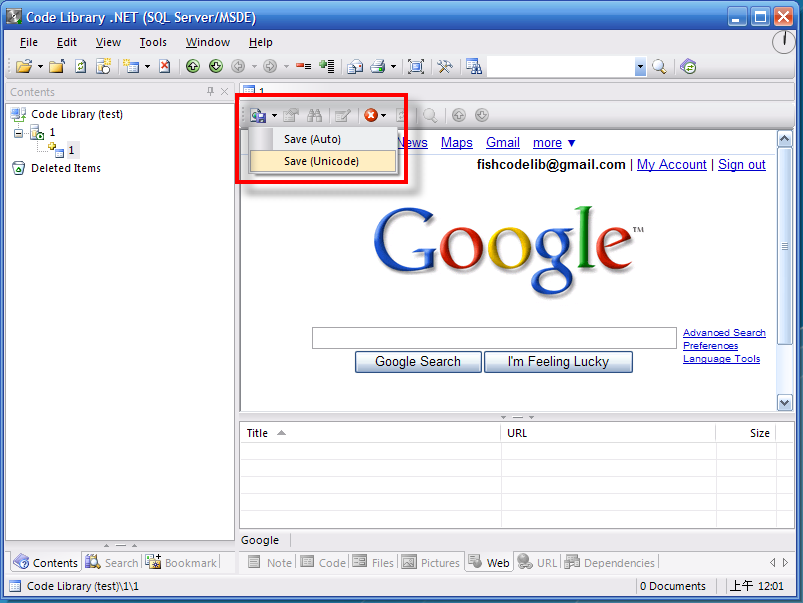Switch to the Bookmark tab in left panel
The height and width of the screenshot is (603, 803).
181,563
